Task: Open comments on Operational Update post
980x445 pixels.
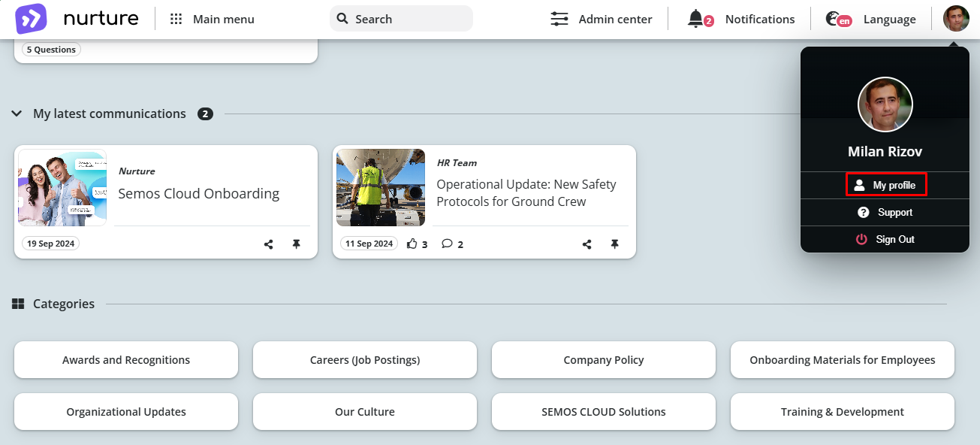Action: [x=447, y=244]
